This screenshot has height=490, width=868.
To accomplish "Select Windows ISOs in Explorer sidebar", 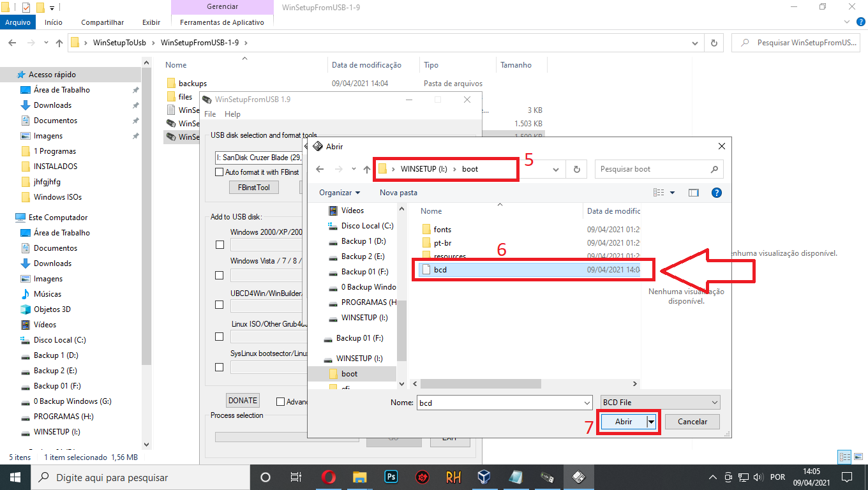I will tap(57, 197).
